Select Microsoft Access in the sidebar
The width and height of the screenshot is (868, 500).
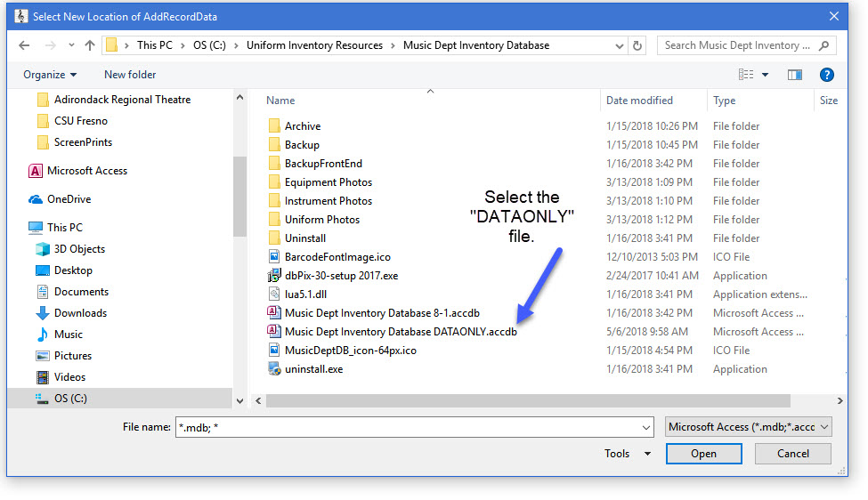[86, 171]
